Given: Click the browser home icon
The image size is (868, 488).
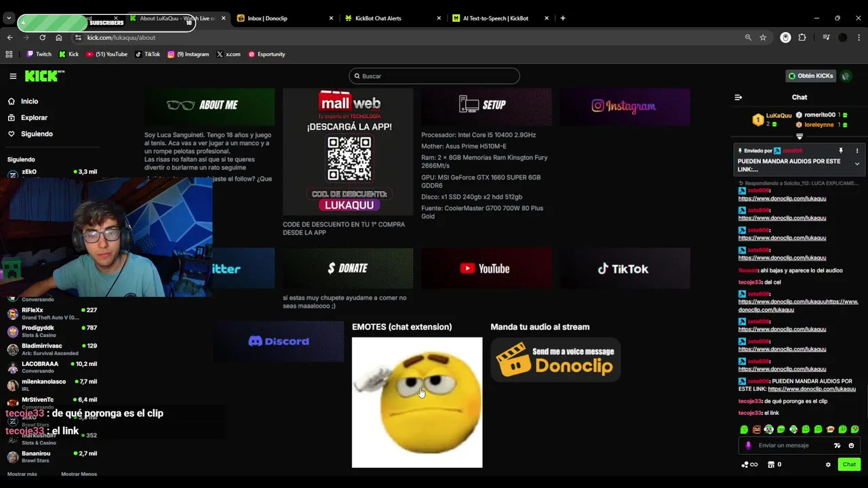Looking at the screenshot, I should pyautogui.click(x=58, y=37).
